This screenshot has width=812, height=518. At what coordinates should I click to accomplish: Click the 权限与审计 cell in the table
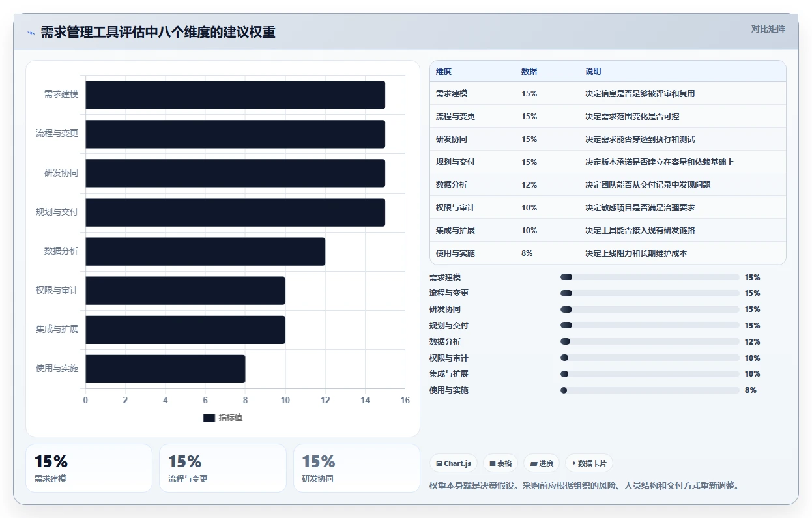point(456,208)
